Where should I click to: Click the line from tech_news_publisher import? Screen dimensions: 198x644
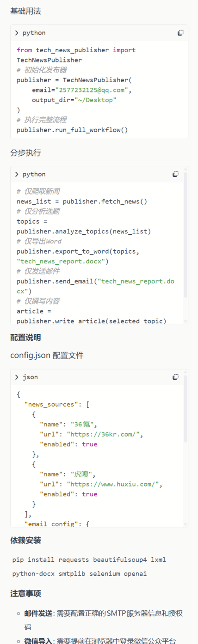76,50
